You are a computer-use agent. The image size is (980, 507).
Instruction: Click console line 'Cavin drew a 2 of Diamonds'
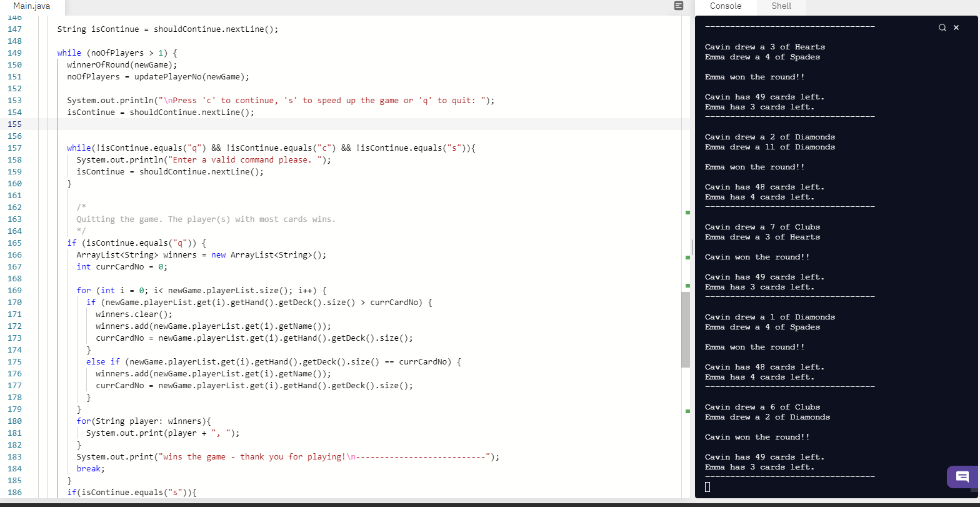click(x=769, y=137)
